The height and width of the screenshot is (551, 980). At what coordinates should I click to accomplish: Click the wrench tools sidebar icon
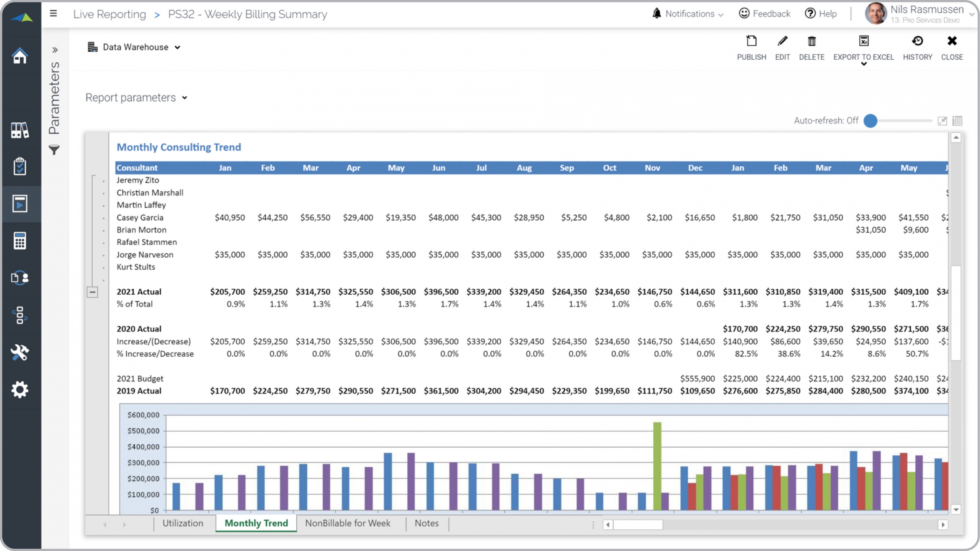pos(20,352)
